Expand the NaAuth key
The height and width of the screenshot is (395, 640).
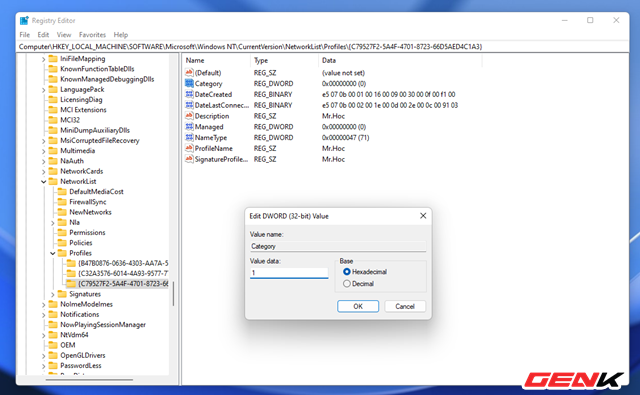click(43, 161)
